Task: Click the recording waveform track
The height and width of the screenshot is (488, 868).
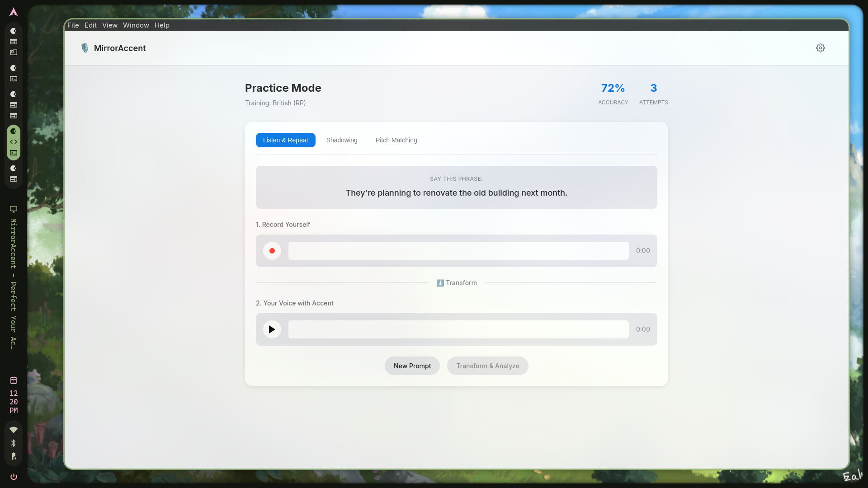Action: coord(458,251)
